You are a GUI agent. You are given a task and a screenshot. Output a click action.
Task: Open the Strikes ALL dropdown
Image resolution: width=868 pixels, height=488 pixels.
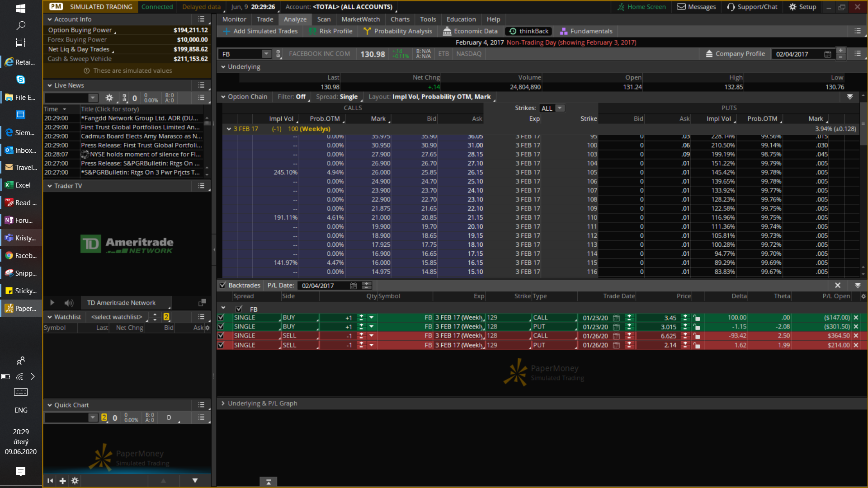(x=560, y=108)
